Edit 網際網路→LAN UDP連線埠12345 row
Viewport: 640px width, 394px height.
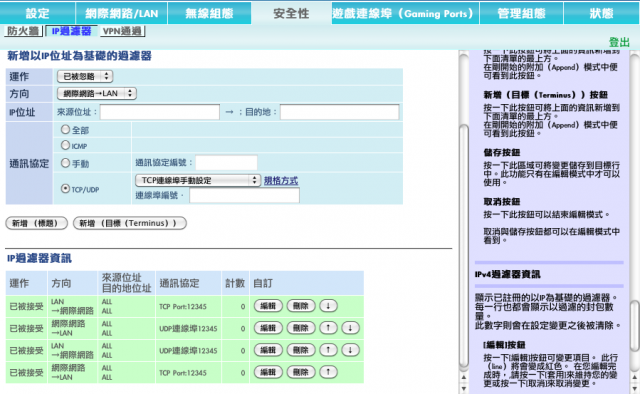[268, 328]
